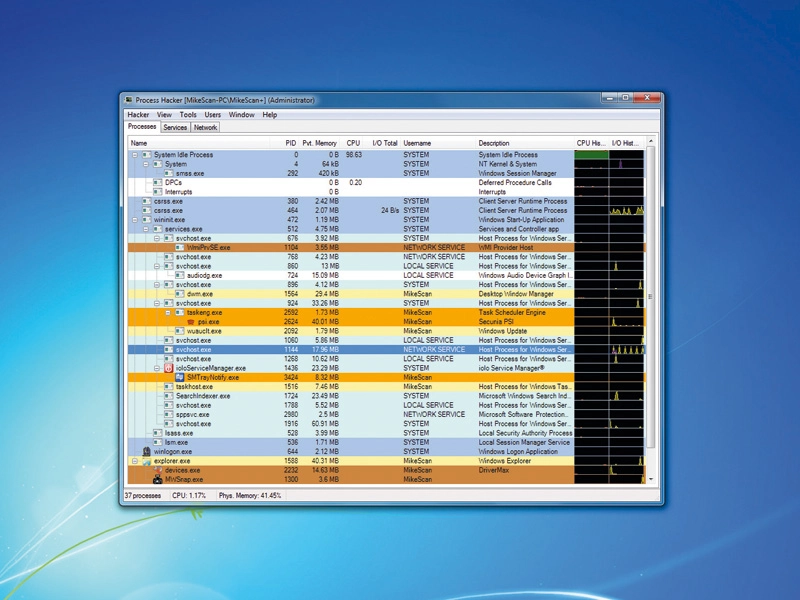Viewport: 800px width, 600px height.
Task: Click the MWSnap.exe camera icon
Action: [158, 480]
